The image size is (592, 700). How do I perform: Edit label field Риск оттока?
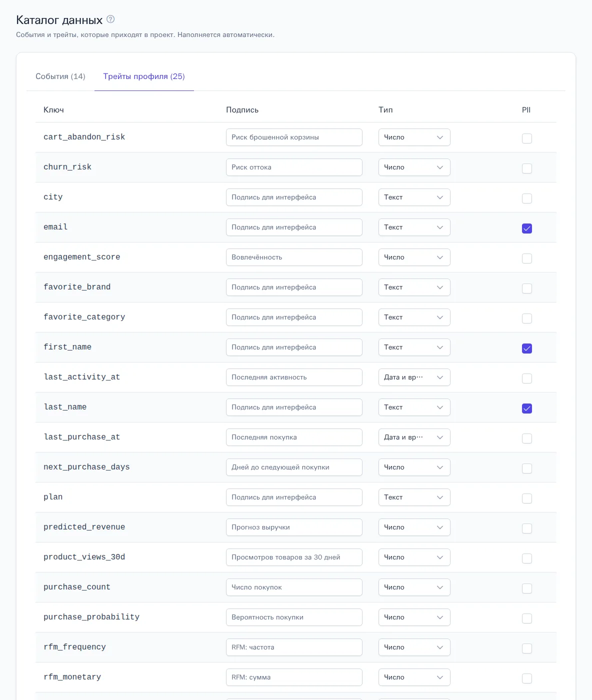point(294,167)
